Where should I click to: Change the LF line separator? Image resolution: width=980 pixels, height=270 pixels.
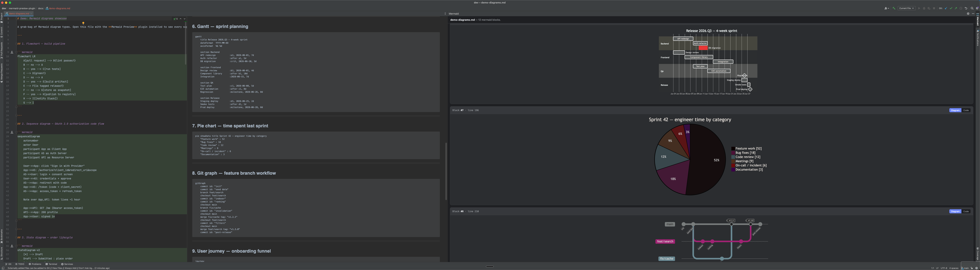pos(937,268)
